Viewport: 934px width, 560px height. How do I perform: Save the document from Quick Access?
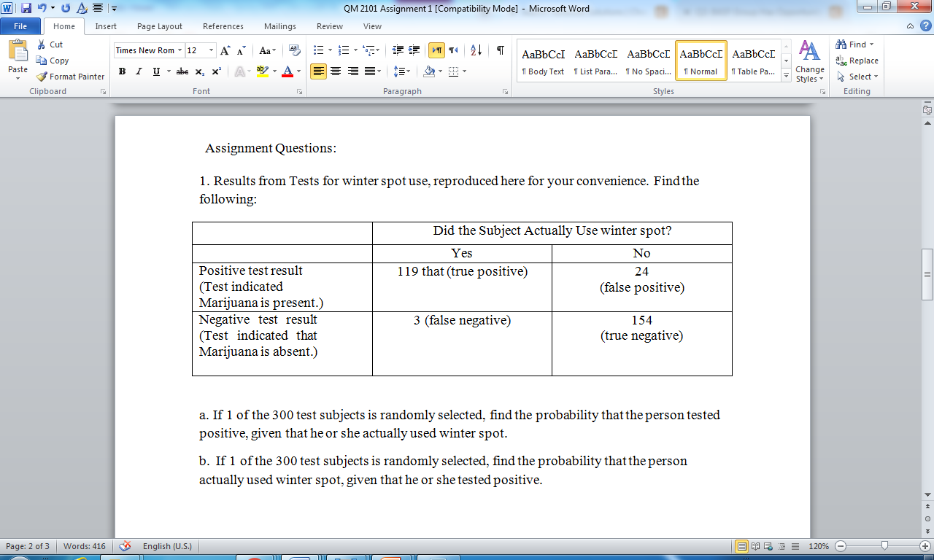coord(26,8)
